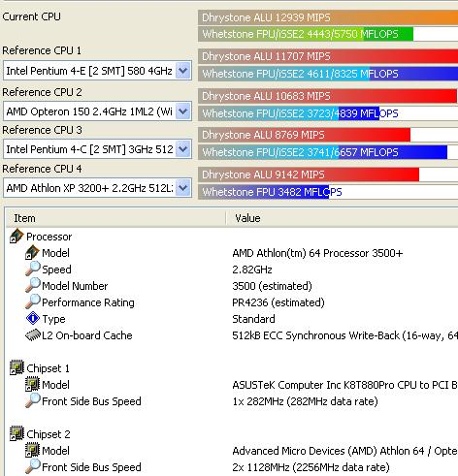The height and width of the screenshot is (476, 458).
Task: Click the processor Model row icon
Action: coord(32,253)
